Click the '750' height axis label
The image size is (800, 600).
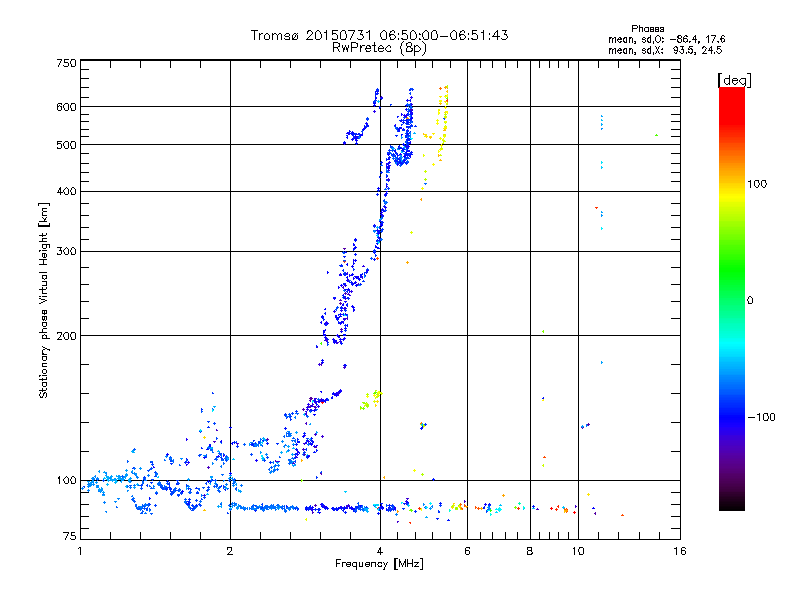coord(66,63)
